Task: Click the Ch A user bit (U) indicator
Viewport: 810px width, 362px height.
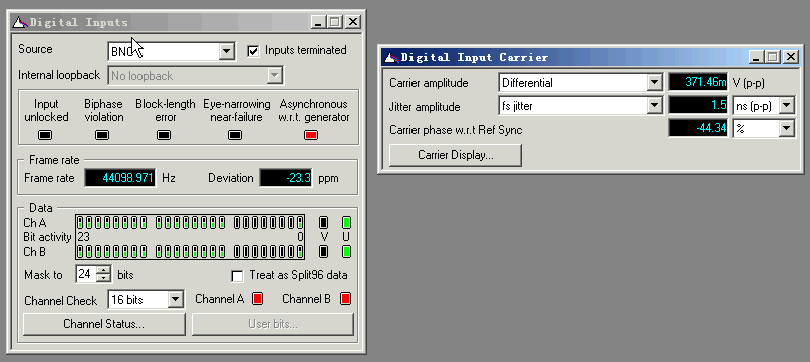Action: click(347, 223)
